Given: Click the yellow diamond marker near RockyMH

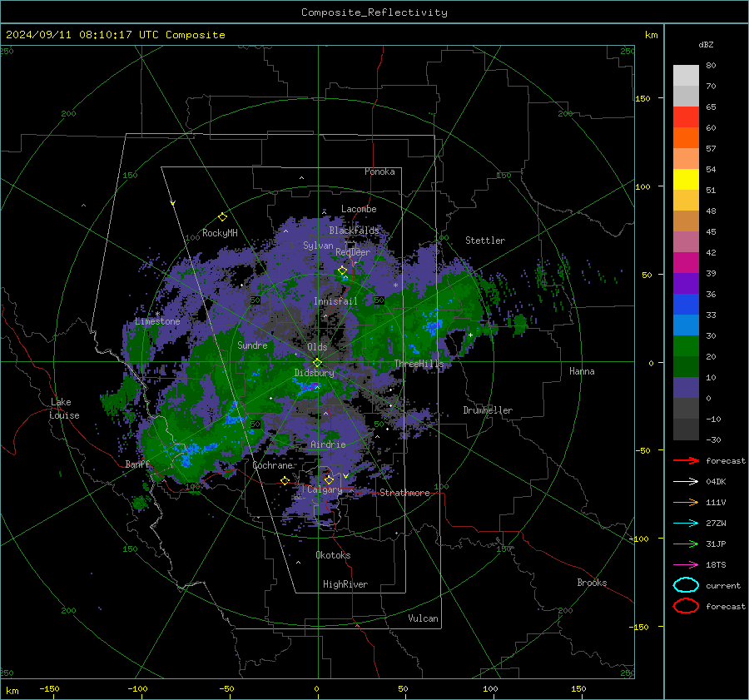Looking at the screenshot, I should tap(222, 217).
